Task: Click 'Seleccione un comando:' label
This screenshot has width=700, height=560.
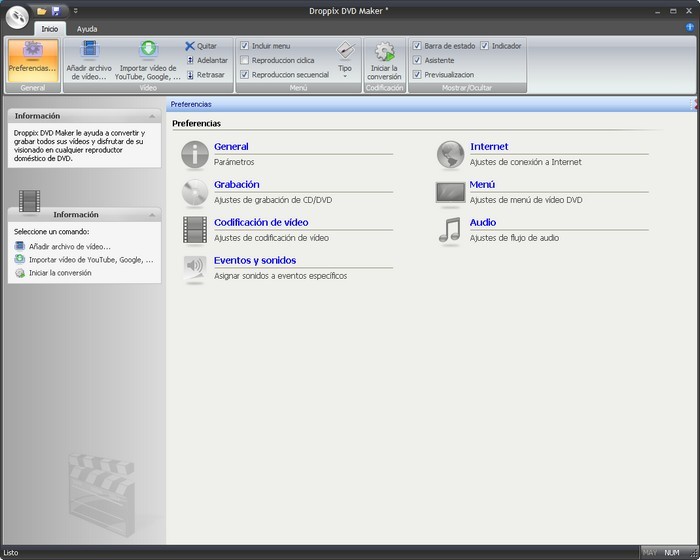Action: click(x=51, y=232)
